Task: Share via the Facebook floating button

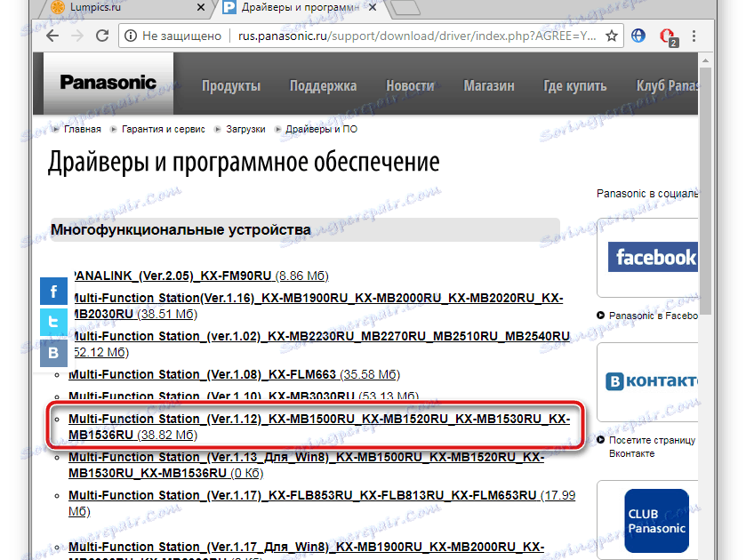Action: coord(53,292)
